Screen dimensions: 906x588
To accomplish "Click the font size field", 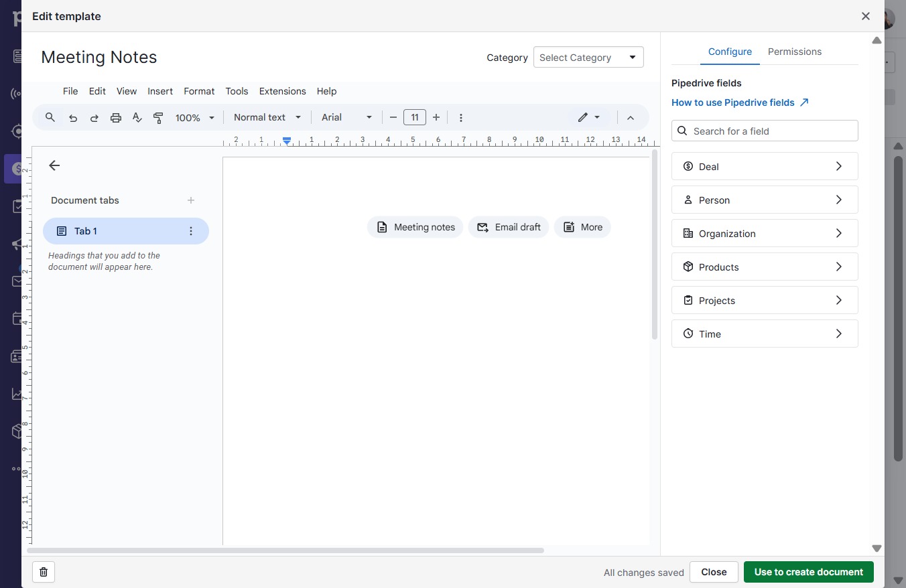I will 415,117.
